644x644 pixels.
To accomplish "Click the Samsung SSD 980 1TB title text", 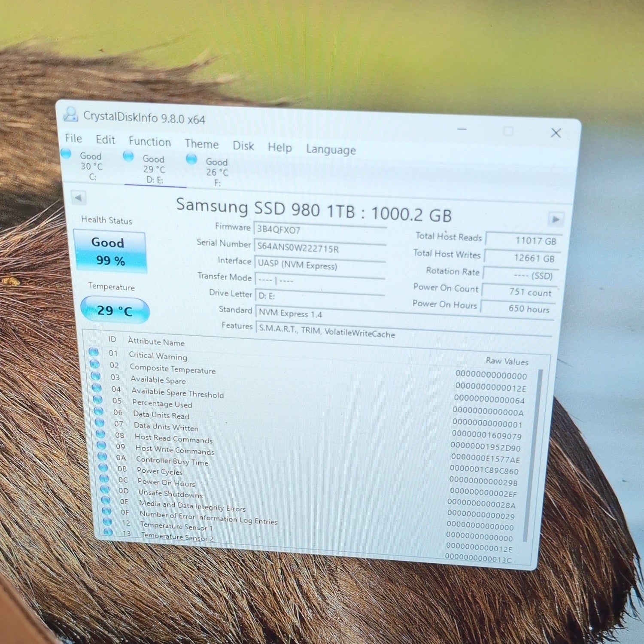I will pyautogui.click(x=314, y=210).
